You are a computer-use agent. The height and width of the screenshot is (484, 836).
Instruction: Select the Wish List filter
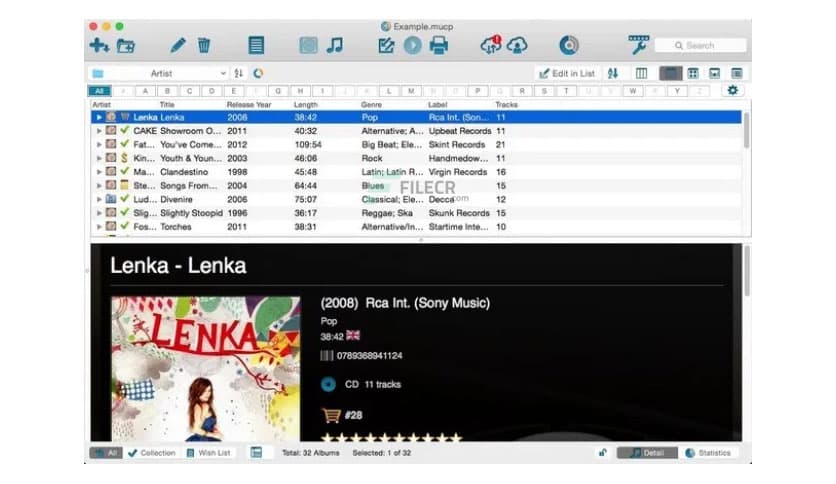pos(208,453)
